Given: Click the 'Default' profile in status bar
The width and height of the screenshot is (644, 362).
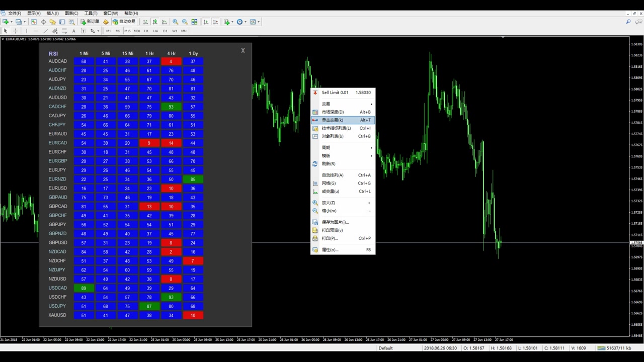Looking at the screenshot, I should [386, 348].
